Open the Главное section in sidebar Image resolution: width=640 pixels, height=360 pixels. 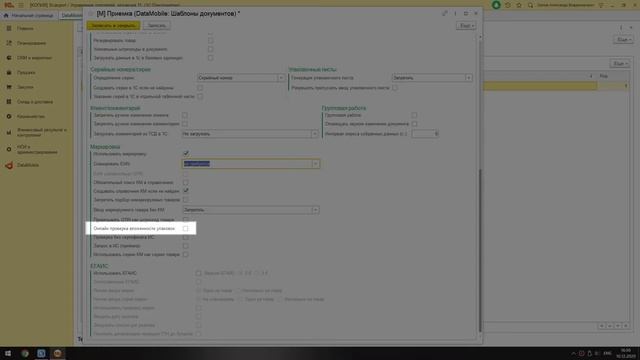25,29
